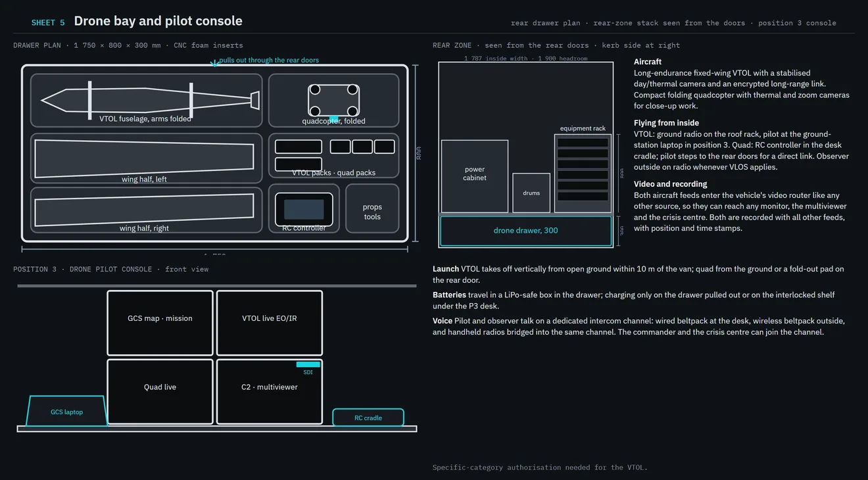
Task: Select the left wing half outline
Action: click(144, 158)
